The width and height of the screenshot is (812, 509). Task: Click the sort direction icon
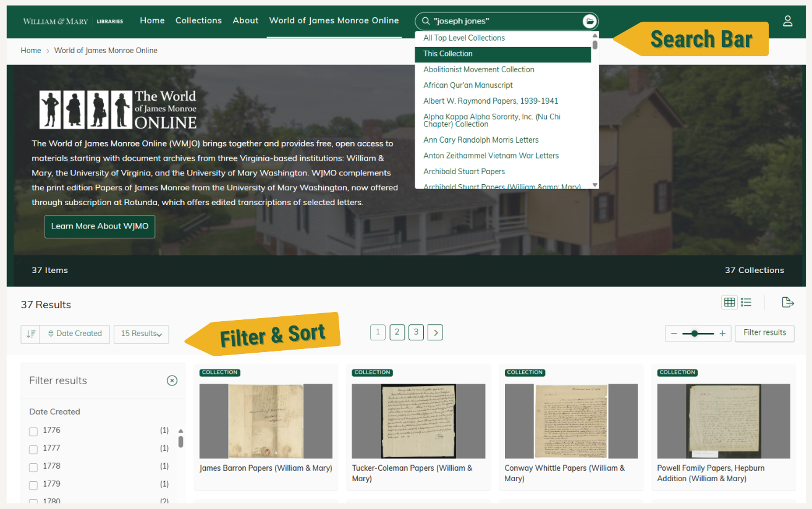(x=30, y=334)
